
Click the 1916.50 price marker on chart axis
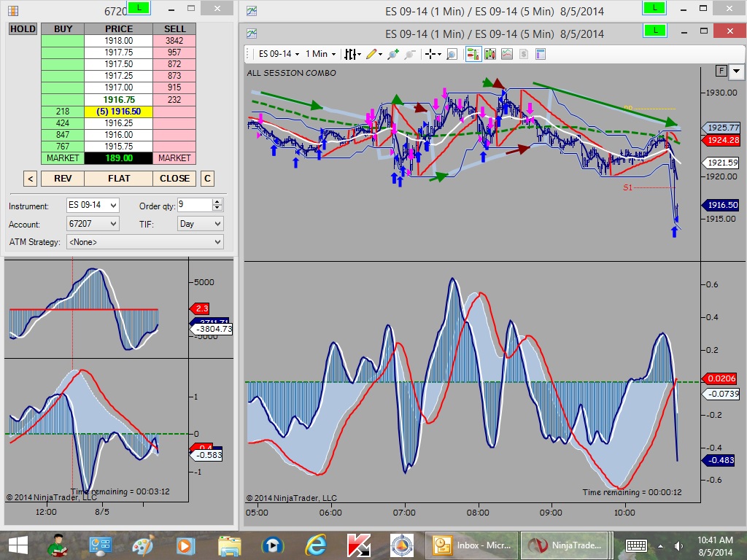click(x=721, y=205)
